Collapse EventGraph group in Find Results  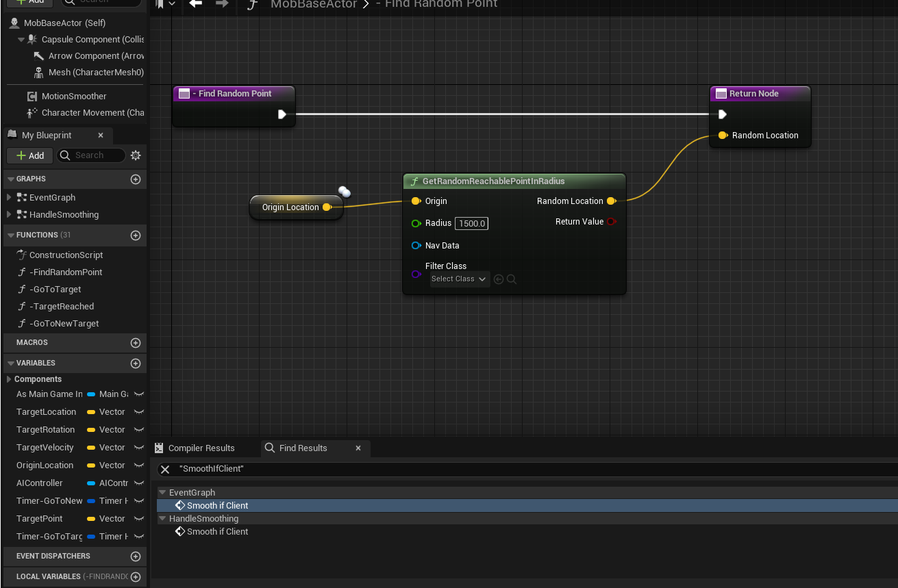162,492
